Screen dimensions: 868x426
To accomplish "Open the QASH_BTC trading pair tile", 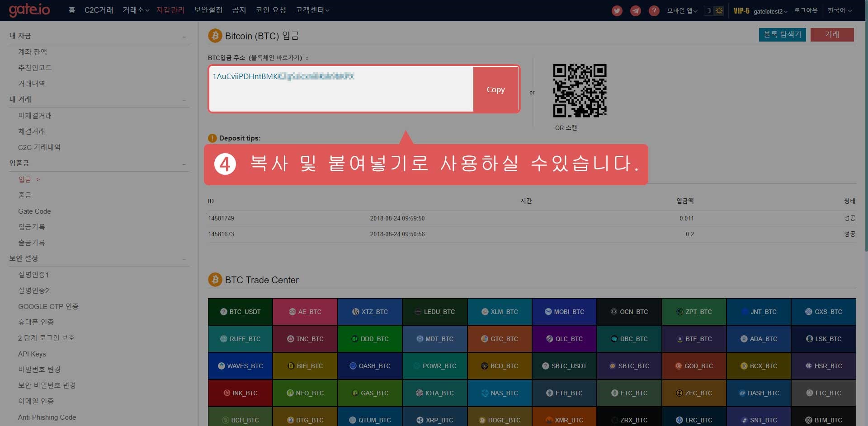I will pos(370,366).
